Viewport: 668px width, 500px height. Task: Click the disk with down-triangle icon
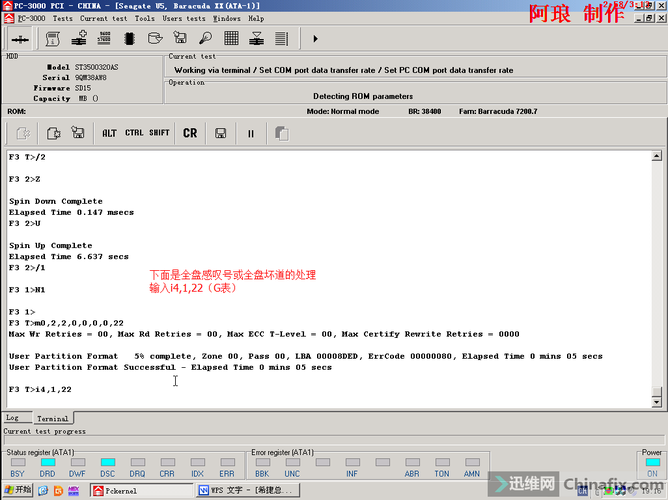coord(256,38)
